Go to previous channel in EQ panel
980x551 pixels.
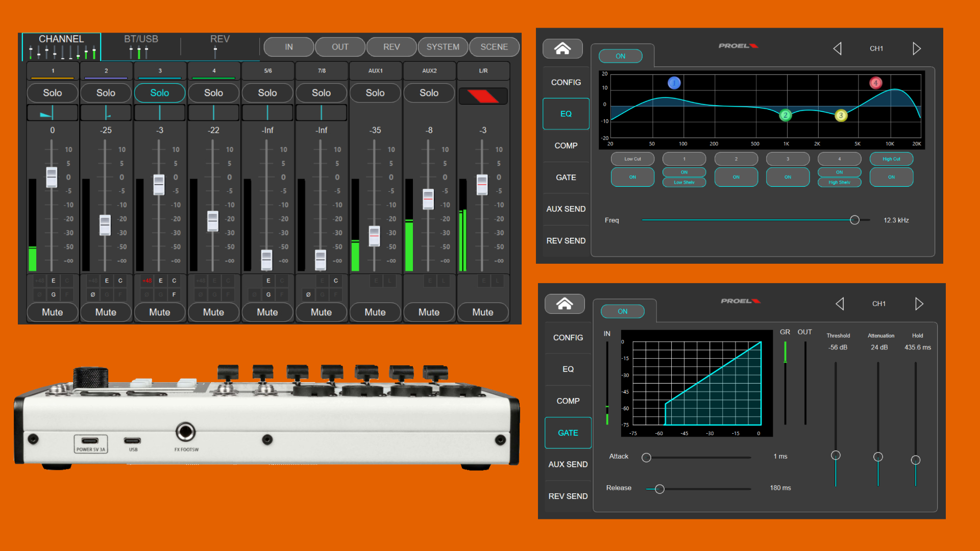(837, 48)
